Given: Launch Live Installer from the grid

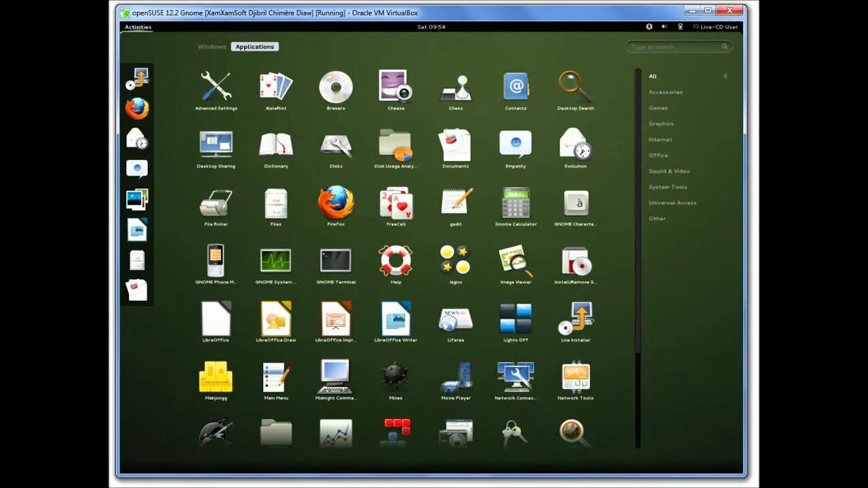Looking at the screenshot, I should click(x=576, y=322).
